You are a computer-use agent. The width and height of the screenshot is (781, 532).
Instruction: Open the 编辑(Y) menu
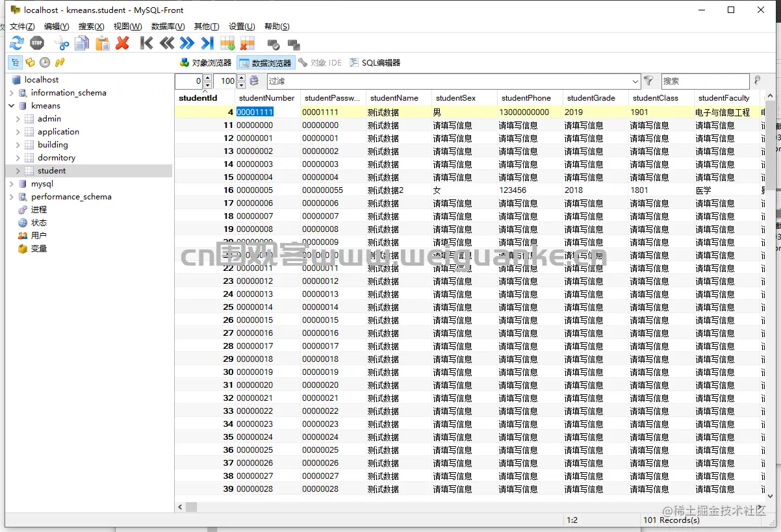click(57, 27)
